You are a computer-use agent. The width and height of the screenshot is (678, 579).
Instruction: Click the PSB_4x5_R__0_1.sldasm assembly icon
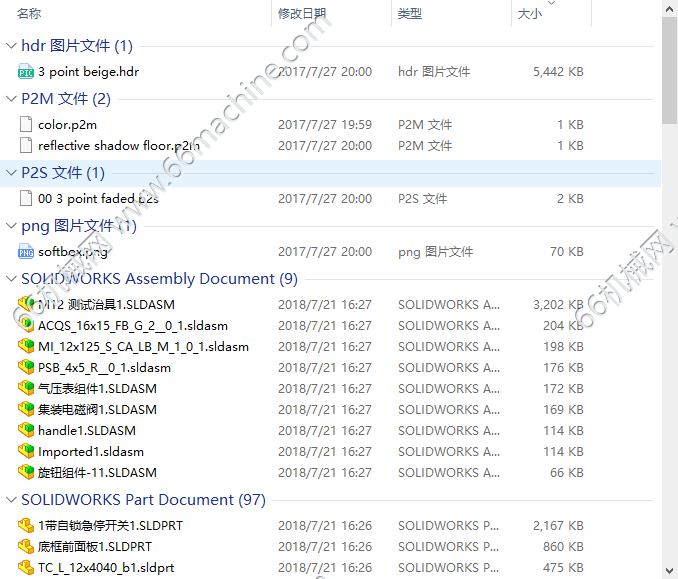tap(26, 368)
